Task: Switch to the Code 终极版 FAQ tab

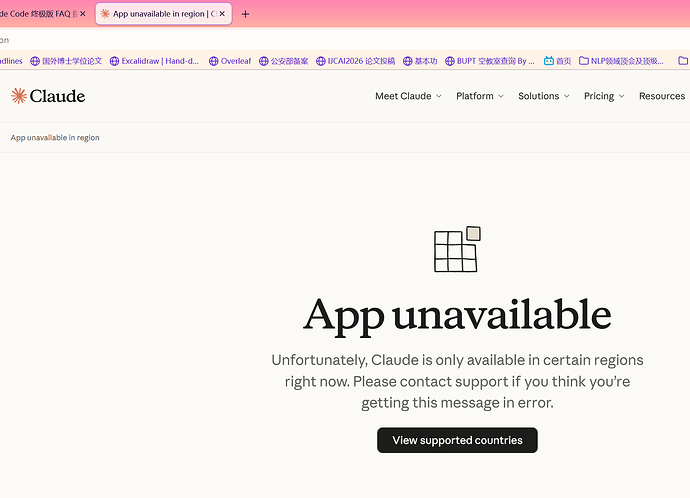Action: [37, 14]
